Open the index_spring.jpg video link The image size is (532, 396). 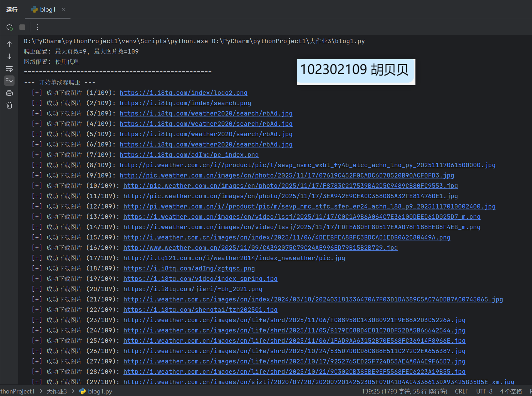click(201, 279)
